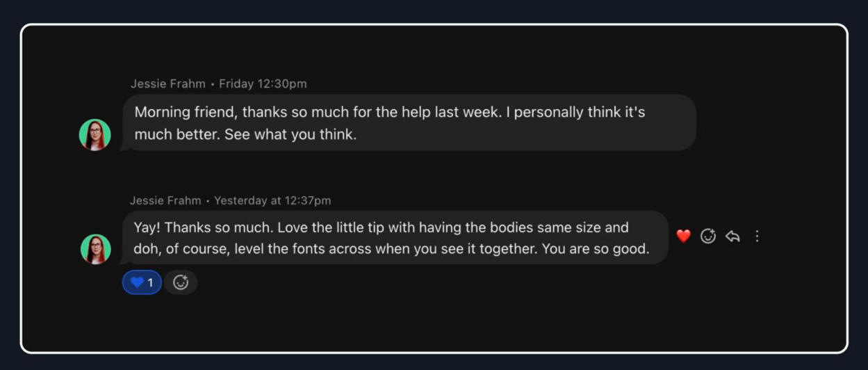Click Jessie's avatar beside the Friday message
This screenshot has height=370, width=868.
coord(95,135)
